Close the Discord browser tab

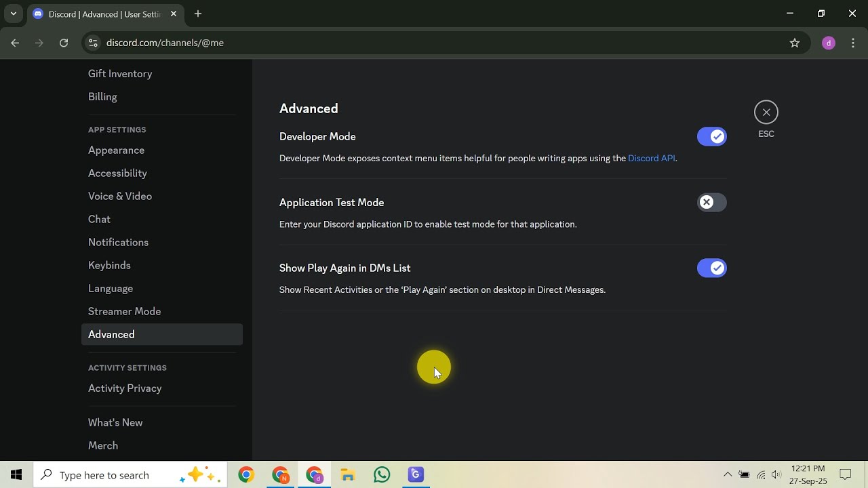click(174, 14)
